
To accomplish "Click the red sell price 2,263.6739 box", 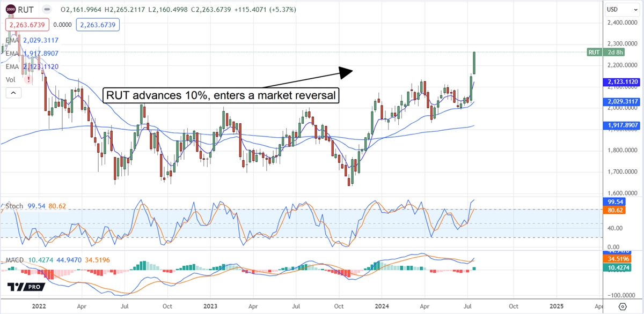I will point(27,24).
